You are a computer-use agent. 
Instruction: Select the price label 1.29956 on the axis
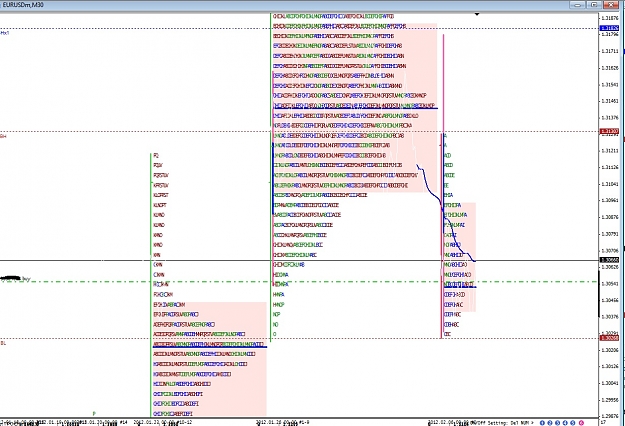click(610, 400)
